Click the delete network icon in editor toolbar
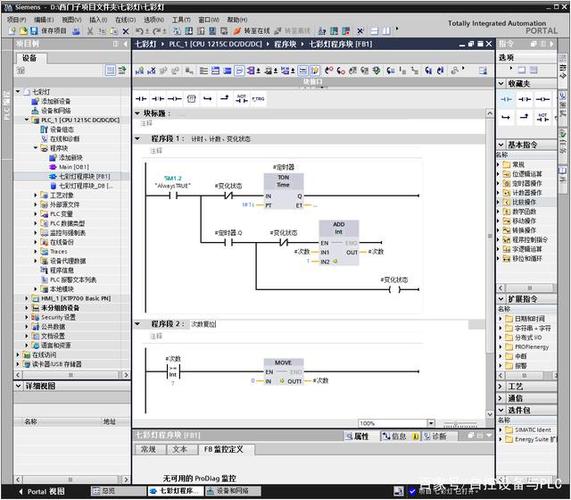 click(x=151, y=70)
